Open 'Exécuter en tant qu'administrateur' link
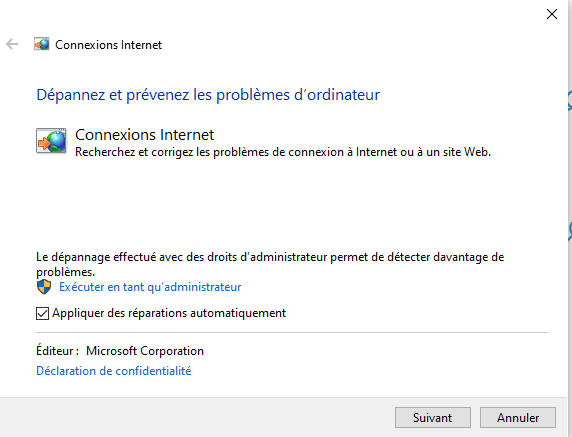572x437 pixels. point(150,287)
